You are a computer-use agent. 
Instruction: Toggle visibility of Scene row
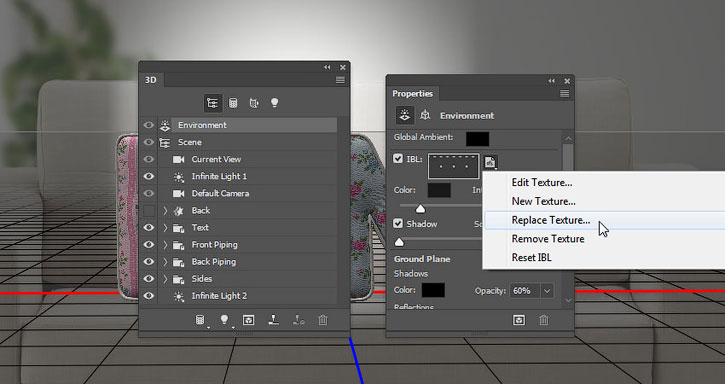point(148,142)
